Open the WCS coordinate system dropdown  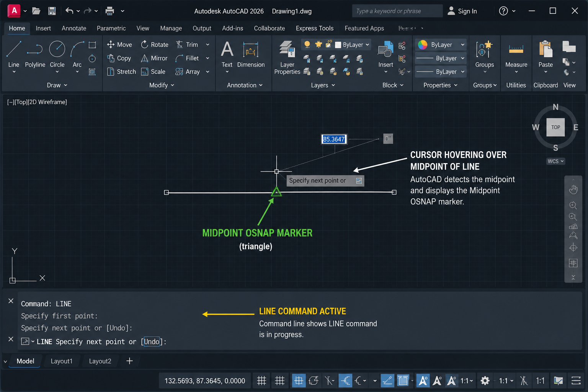[x=555, y=161]
